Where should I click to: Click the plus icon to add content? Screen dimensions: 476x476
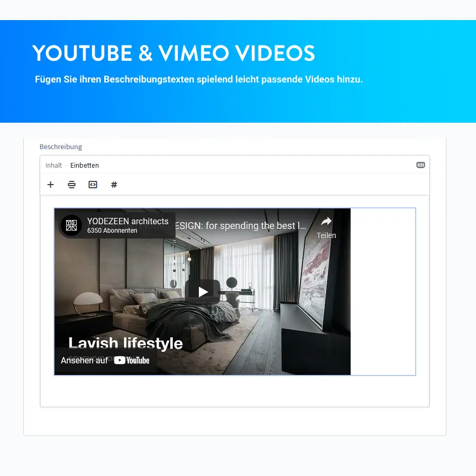51,185
